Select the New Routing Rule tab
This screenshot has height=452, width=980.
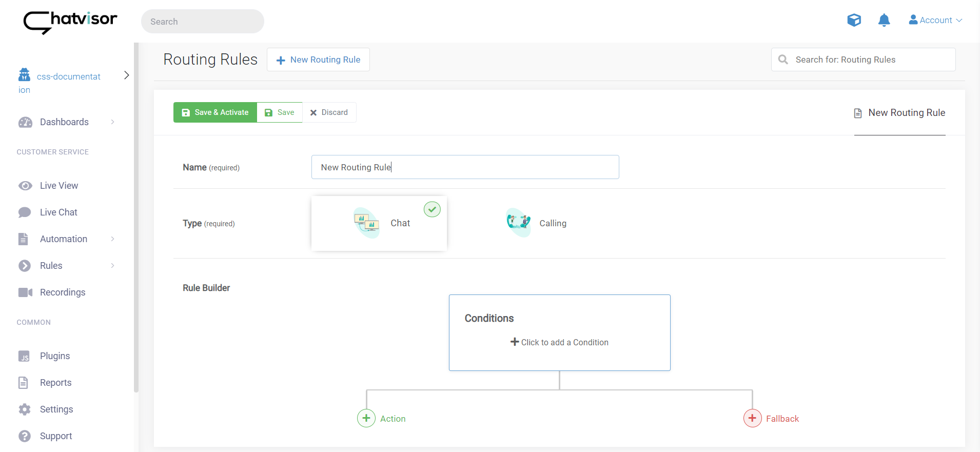pos(899,113)
